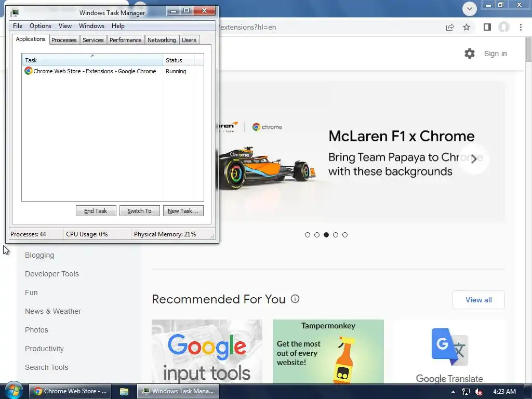Select fourth carousel dot
Viewport: 532px width, 399px height.
click(336, 235)
